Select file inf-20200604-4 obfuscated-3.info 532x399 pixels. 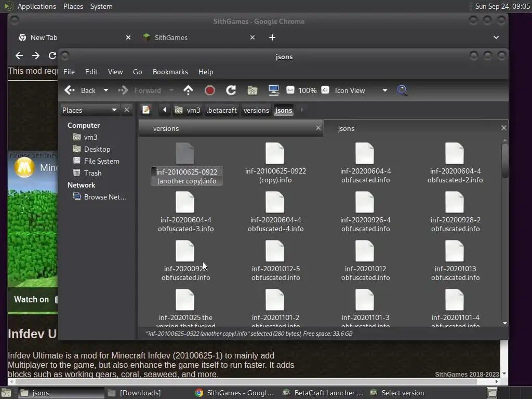click(185, 212)
